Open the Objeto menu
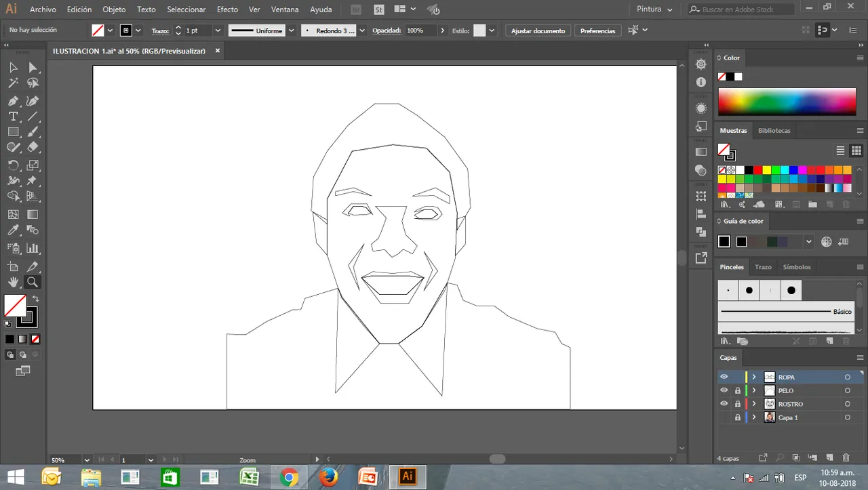This screenshot has width=868, height=490. click(114, 9)
